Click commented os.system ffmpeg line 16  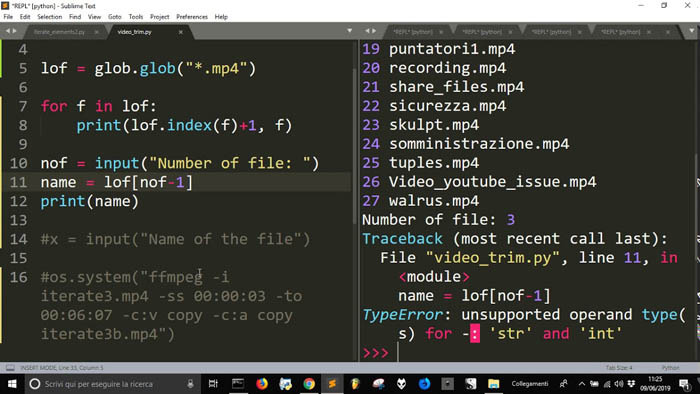[x=172, y=306]
